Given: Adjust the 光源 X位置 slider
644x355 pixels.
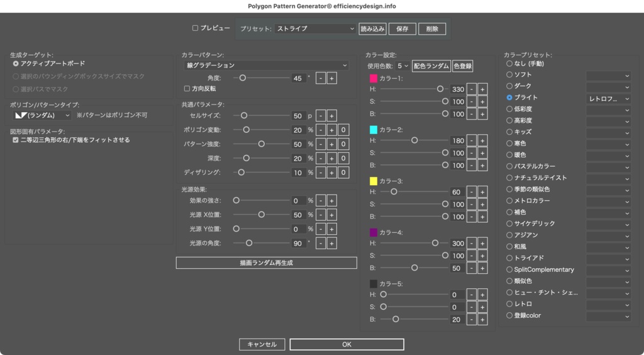Looking at the screenshot, I should 261,215.
